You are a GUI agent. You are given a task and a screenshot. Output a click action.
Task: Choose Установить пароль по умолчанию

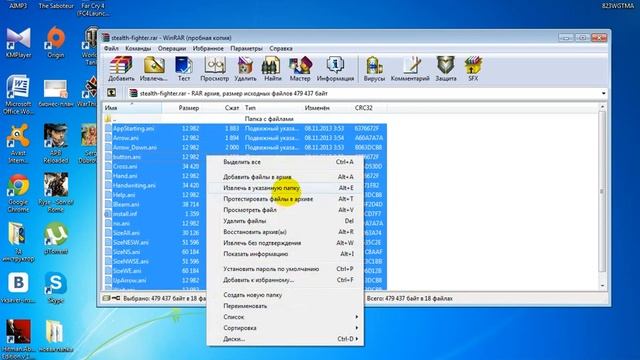(285, 269)
